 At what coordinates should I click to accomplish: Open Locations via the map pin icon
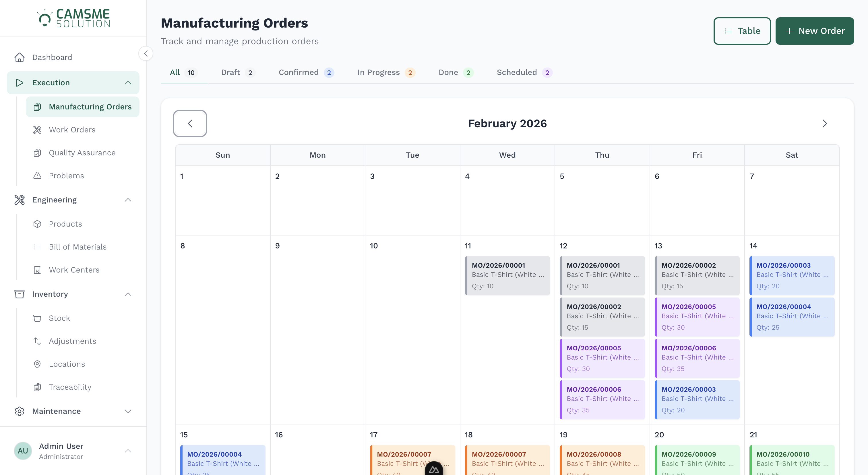(x=37, y=364)
